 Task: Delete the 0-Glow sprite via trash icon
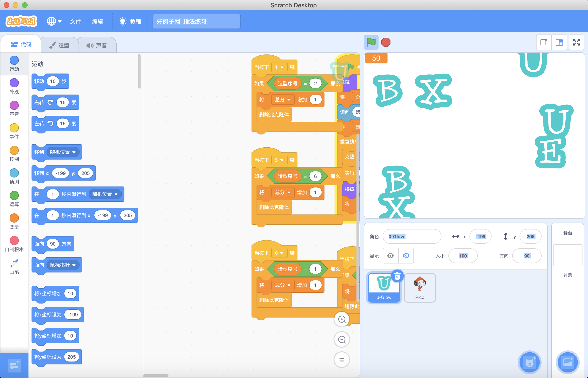[397, 276]
